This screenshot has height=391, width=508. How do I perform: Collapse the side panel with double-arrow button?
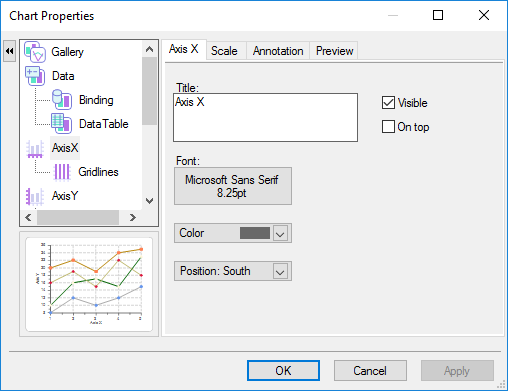coord(9,51)
